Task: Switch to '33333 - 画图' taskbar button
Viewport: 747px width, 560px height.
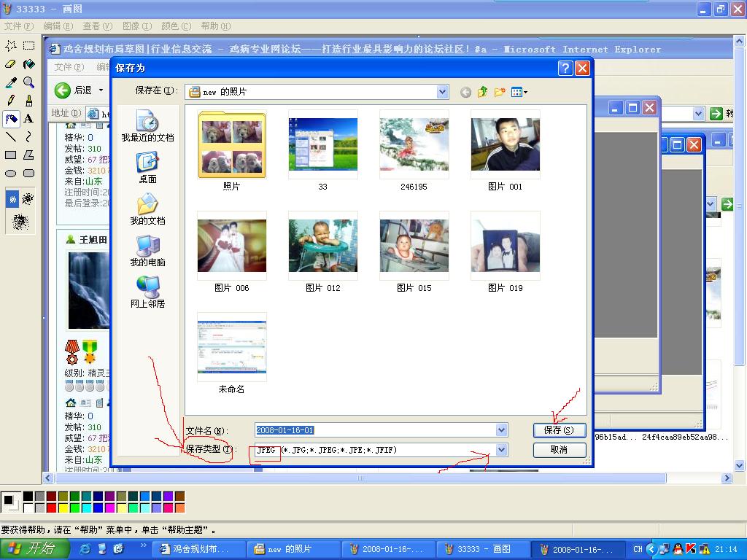Action: tap(482, 549)
